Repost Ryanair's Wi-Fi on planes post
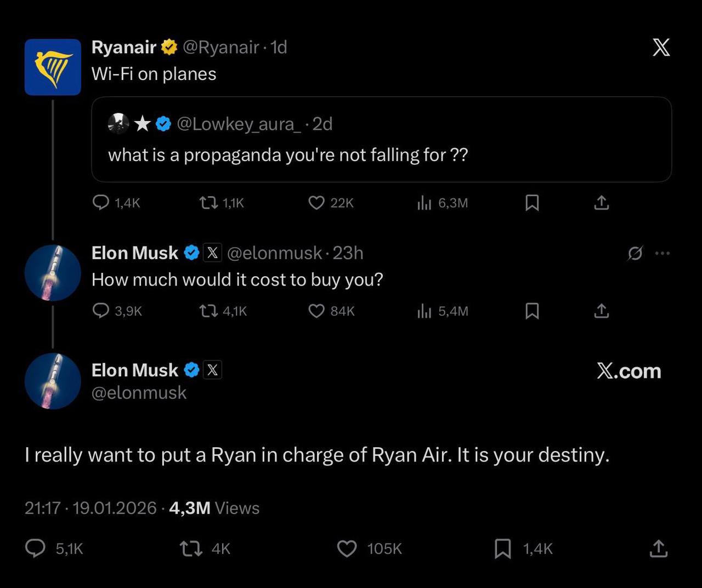This screenshot has width=702, height=588. pos(208,203)
